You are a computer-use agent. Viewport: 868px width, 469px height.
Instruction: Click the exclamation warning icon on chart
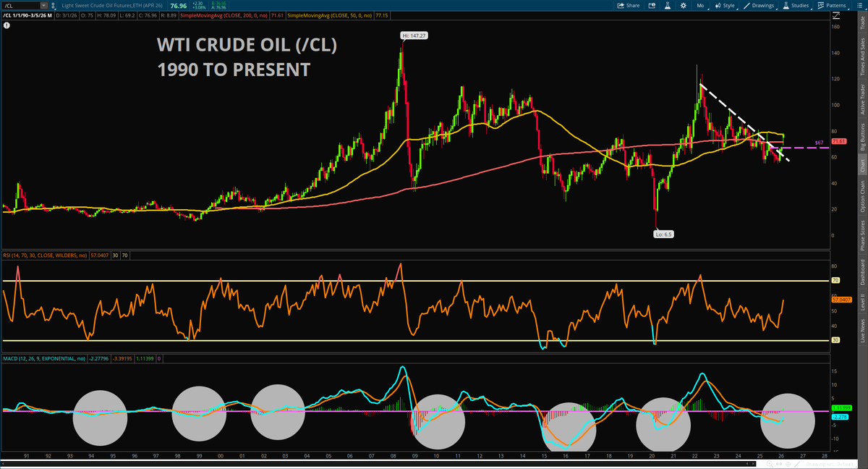click(7, 24)
